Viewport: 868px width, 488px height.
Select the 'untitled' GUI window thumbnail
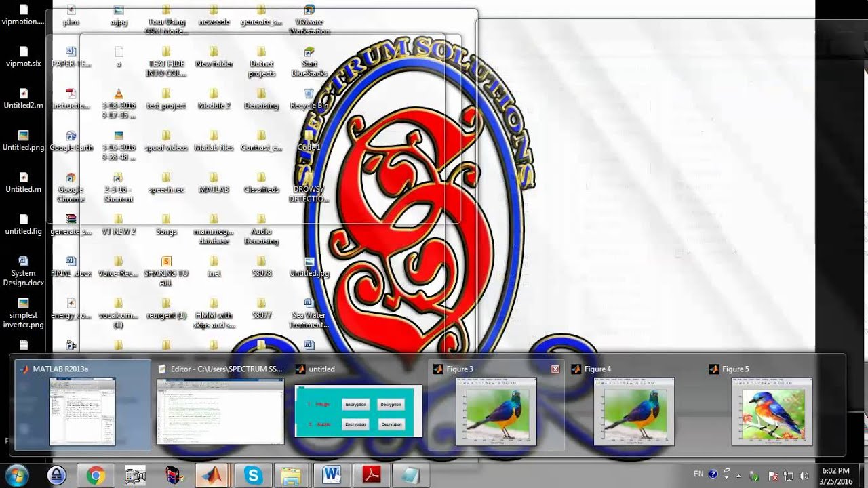click(358, 405)
